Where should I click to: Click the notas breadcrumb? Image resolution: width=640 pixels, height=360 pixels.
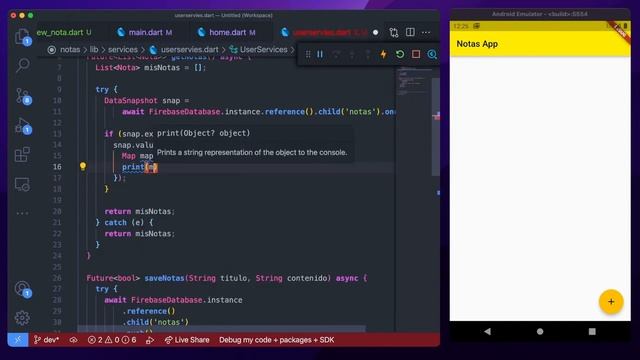coord(70,49)
